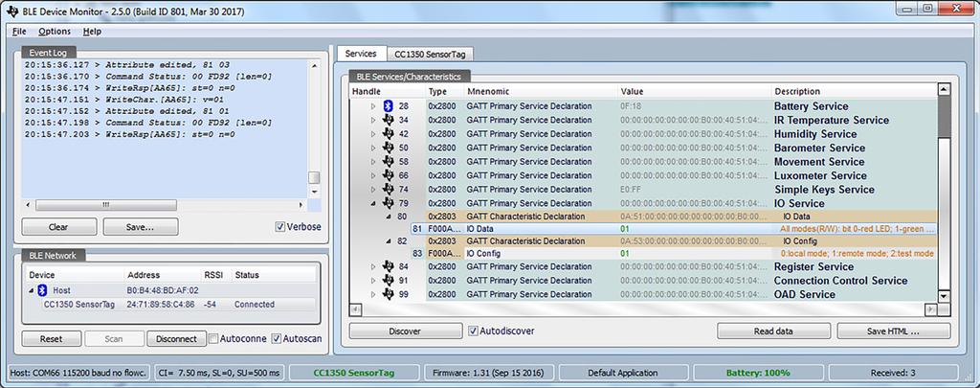This screenshot has width=980, height=388.
Task: Click the Bluetooth icon beside Host device
Action: coord(42,290)
